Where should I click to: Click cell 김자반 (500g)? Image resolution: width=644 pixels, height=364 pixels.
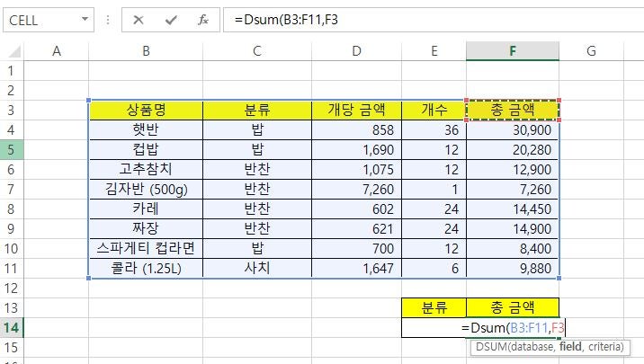click(146, 189)
